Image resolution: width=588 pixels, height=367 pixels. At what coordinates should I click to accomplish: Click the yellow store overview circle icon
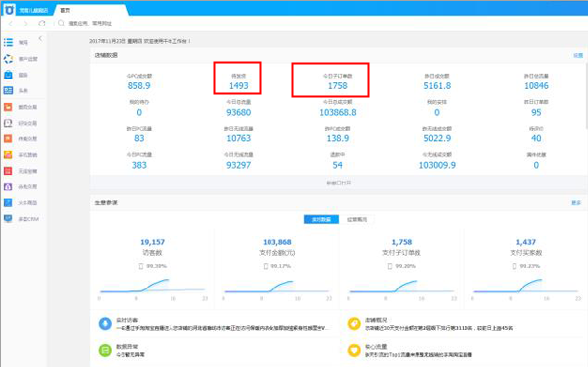[354, 324]
